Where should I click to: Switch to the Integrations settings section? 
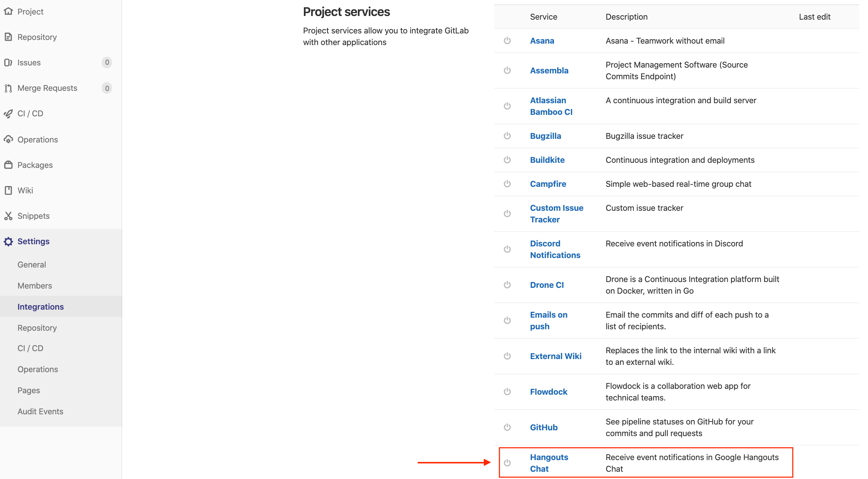(41, 306)
